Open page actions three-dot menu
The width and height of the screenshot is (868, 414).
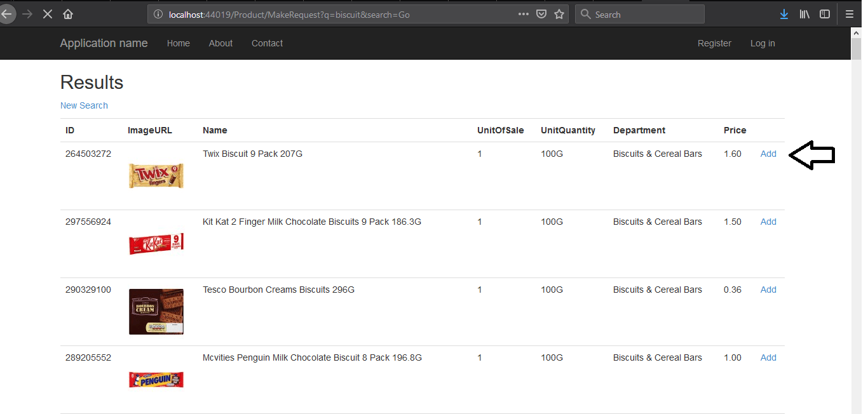[524, 14]
